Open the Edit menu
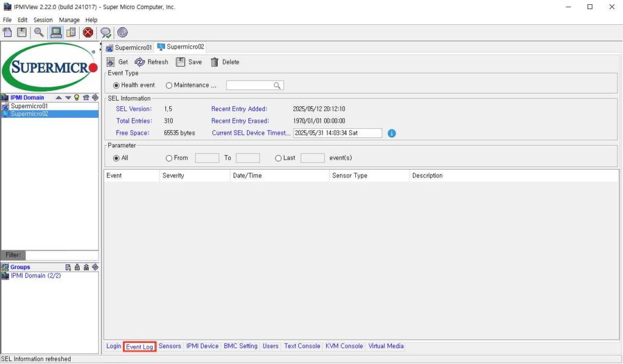The width and height of the screenshot is (623, 364). pyautogui.click(x=23, y=20)
